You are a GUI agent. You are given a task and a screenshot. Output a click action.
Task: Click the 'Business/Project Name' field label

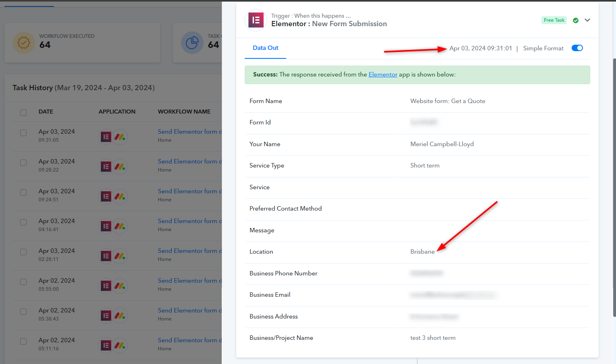click(281, 338)
